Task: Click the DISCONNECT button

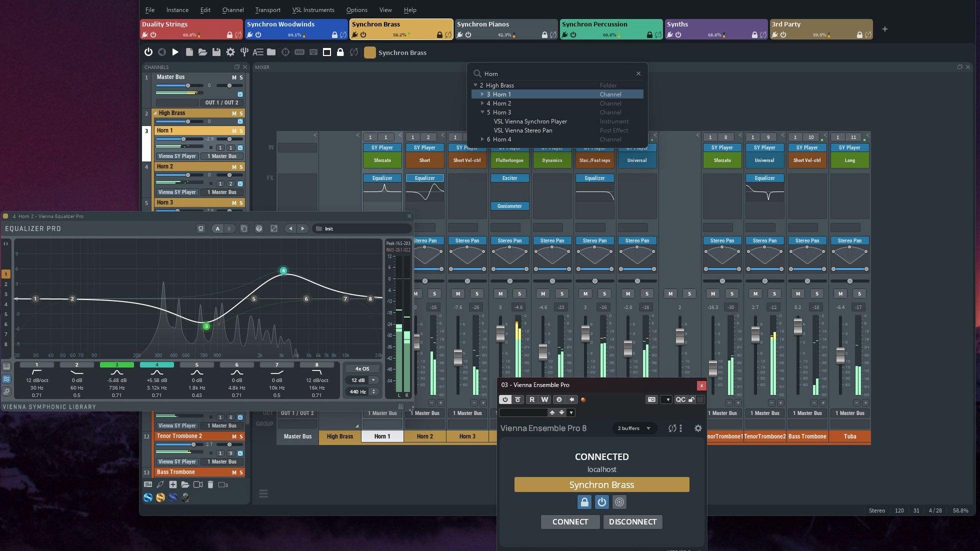Action: tap(632, 521)
